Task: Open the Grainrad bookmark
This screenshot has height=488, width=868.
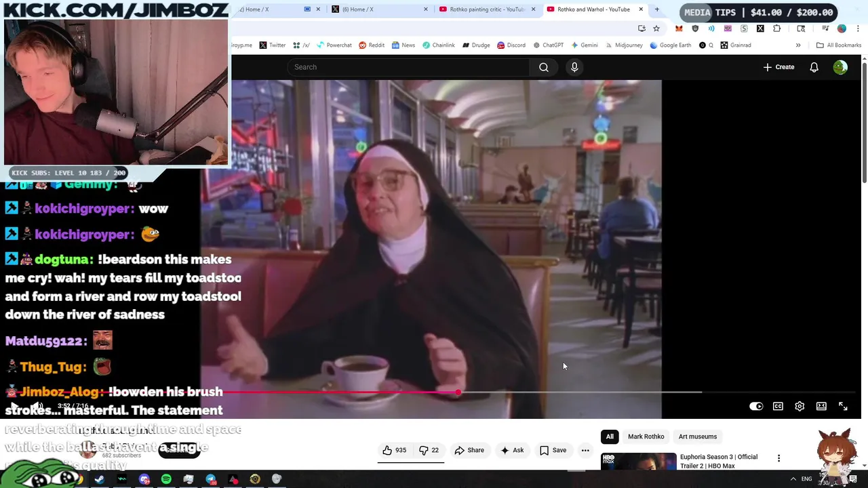Action: (x=736, y=45)
